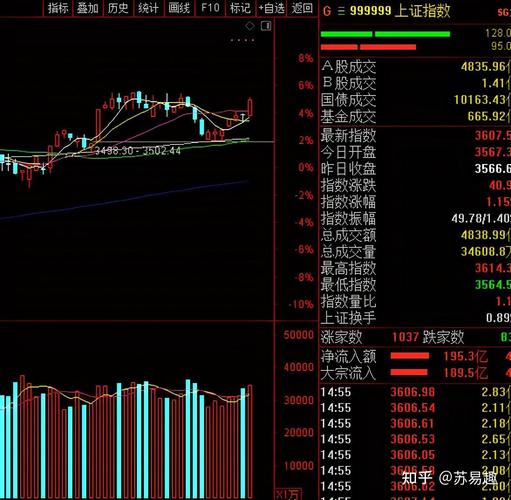
Task: Click the red decline ratio bar
Action: (368, 47)
